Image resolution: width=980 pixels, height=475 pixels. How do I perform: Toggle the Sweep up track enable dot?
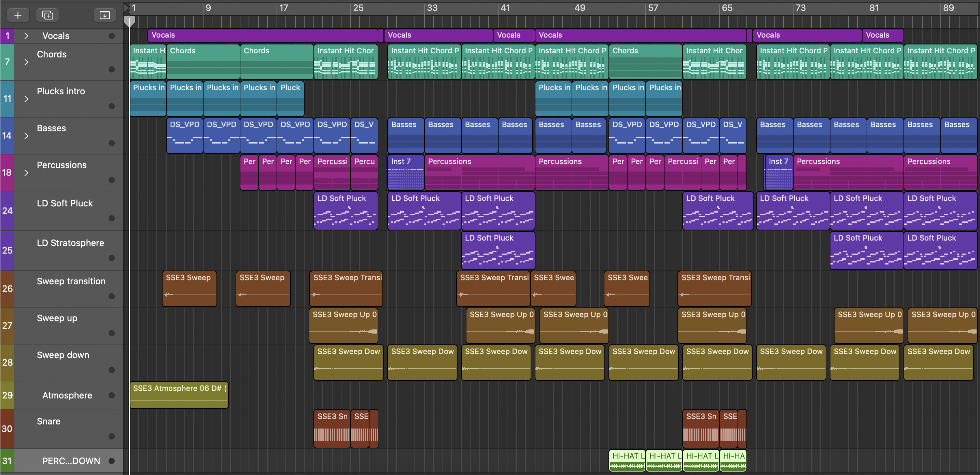pos(111,333)
